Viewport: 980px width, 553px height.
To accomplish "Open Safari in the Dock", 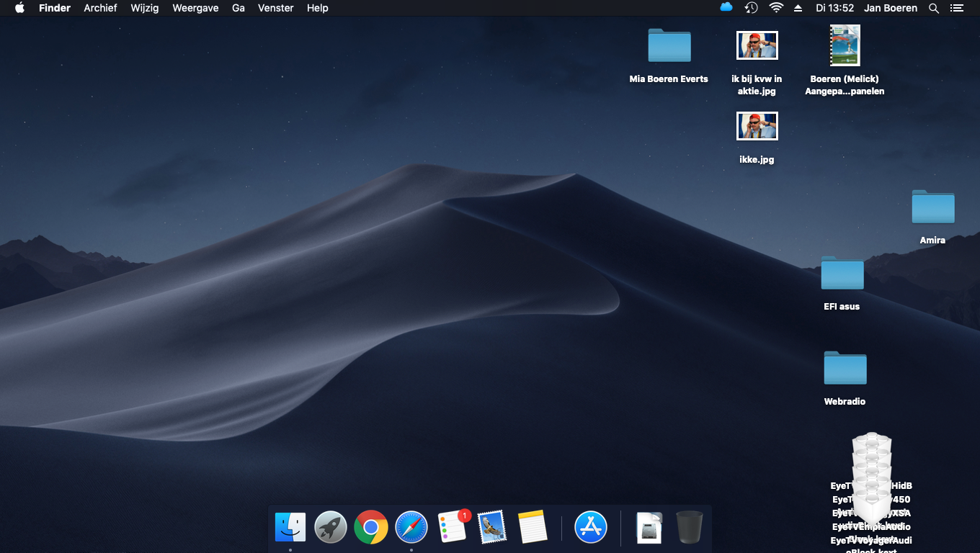I will point(411,528).
